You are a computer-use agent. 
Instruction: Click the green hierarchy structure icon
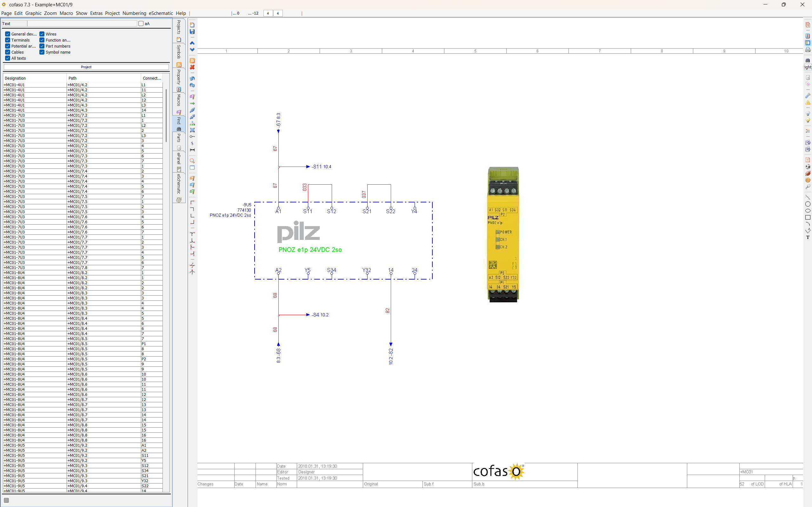pyautogui.click(x=192, y=123)
